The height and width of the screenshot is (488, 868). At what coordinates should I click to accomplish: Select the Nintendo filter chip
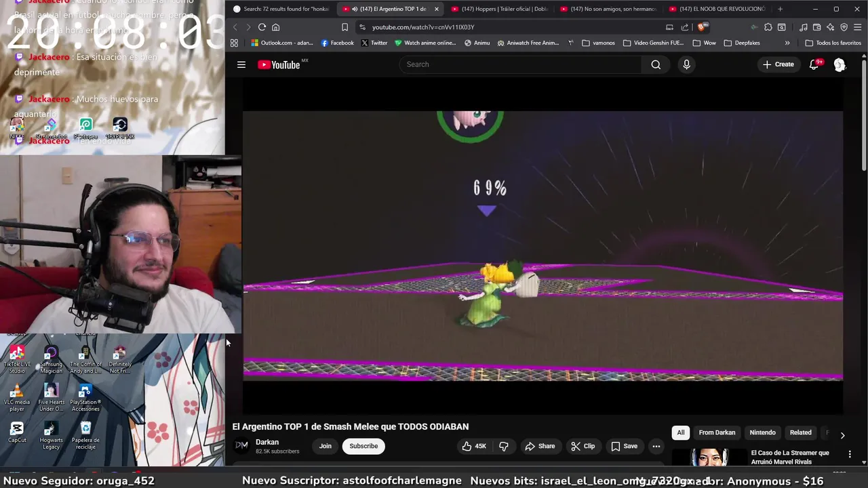click(762, 432)
